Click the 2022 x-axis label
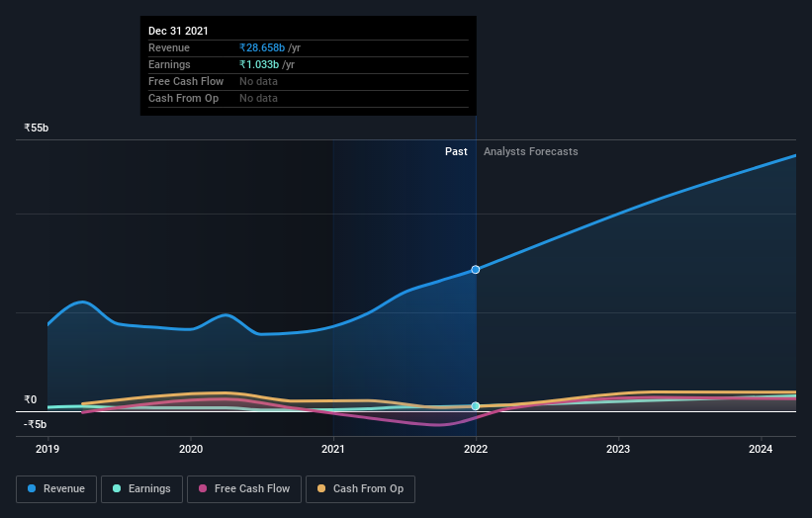 pyautogui.click(x=476, y=449)
